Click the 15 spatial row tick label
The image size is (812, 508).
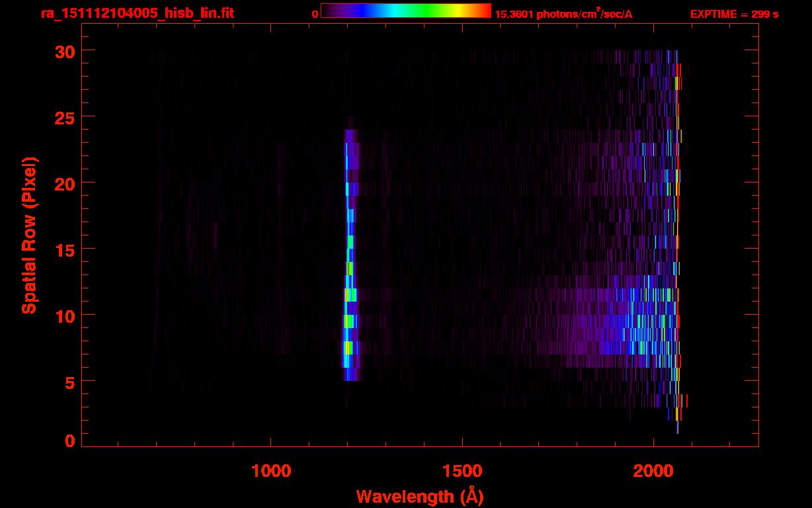click(x=64, y=249)
